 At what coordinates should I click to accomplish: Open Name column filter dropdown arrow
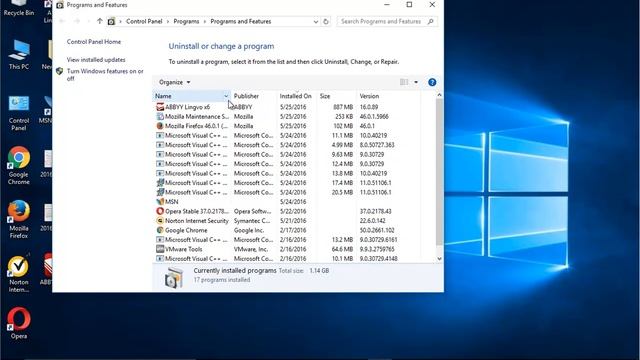tap(226, 96)
